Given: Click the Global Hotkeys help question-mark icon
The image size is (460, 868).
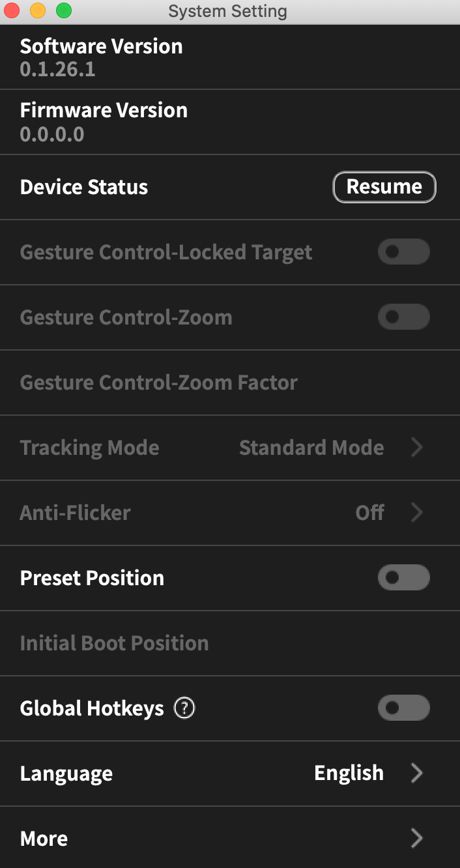Looking at the screenshot, I should [x=184, y=708].
